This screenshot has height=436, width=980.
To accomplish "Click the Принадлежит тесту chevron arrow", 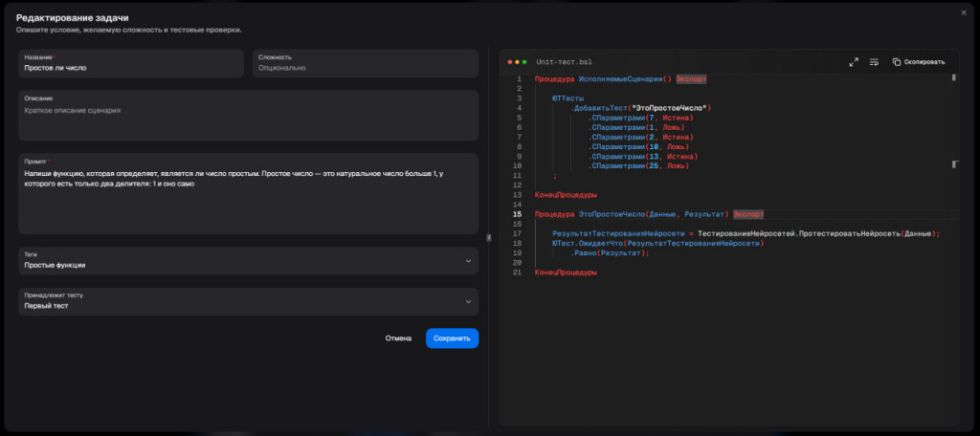I will point(468,302).
